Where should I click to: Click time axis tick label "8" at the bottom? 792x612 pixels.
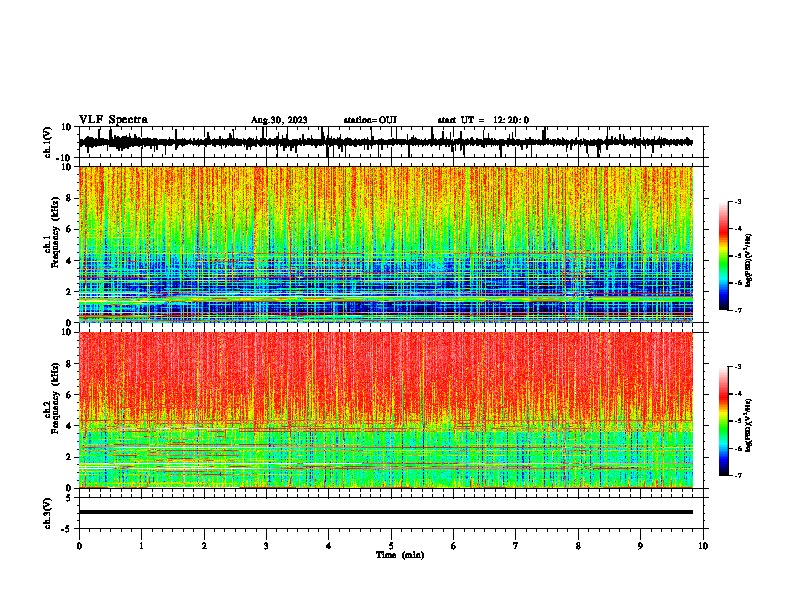(578, 546)
